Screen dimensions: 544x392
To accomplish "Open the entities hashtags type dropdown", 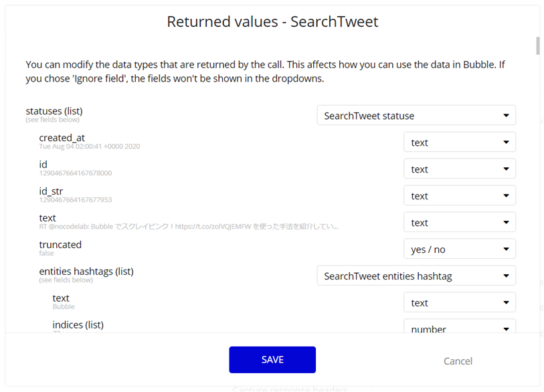I will point(416,276).
